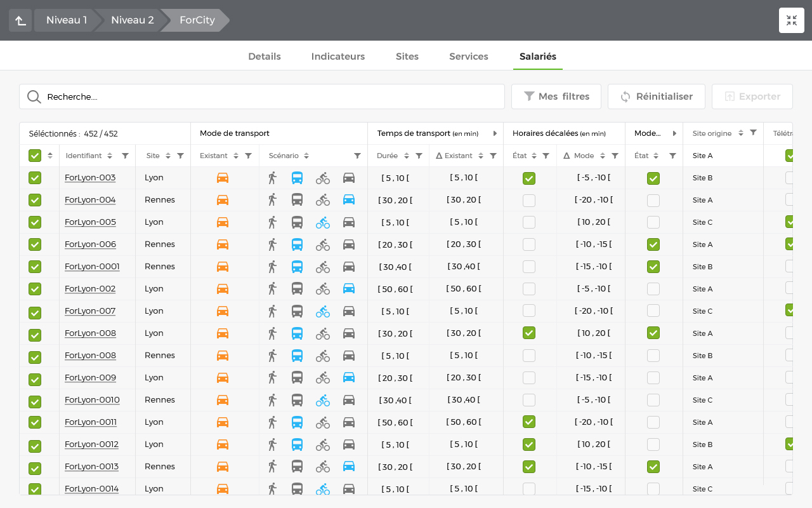Select blue car scenario for ForLyon-002
Image resolution: width=812 pixels, height=508 pixels.
click(x=349, y=289)
